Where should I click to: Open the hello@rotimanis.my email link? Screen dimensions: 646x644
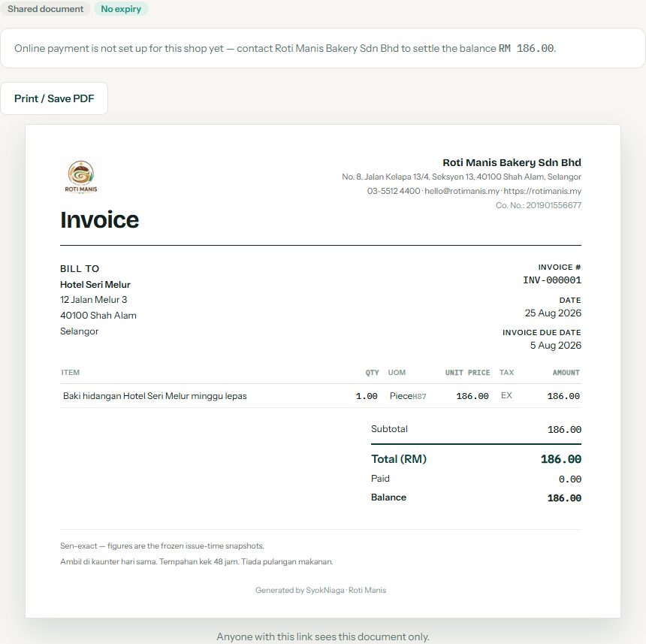462,191
